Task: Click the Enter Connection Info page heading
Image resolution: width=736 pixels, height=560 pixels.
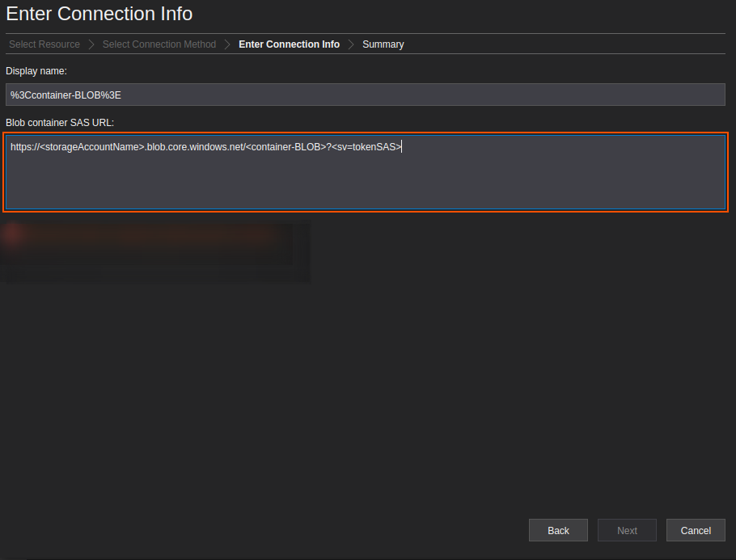Action: (99, 14)
